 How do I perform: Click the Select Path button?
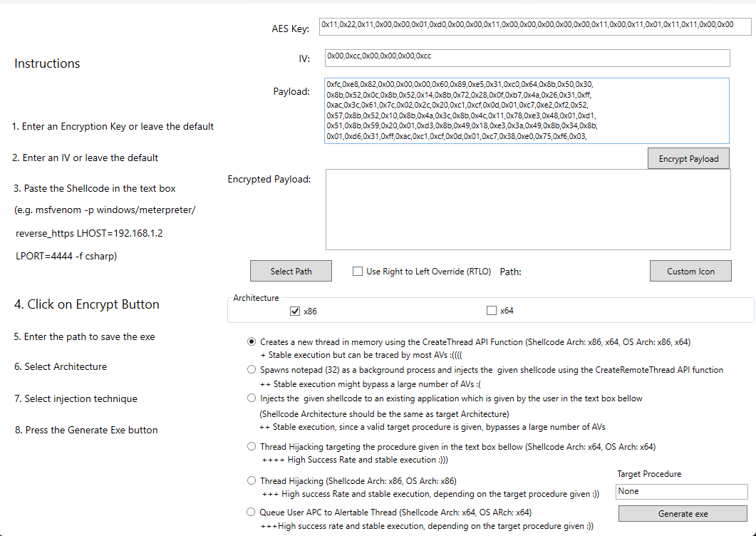[291, 271]
